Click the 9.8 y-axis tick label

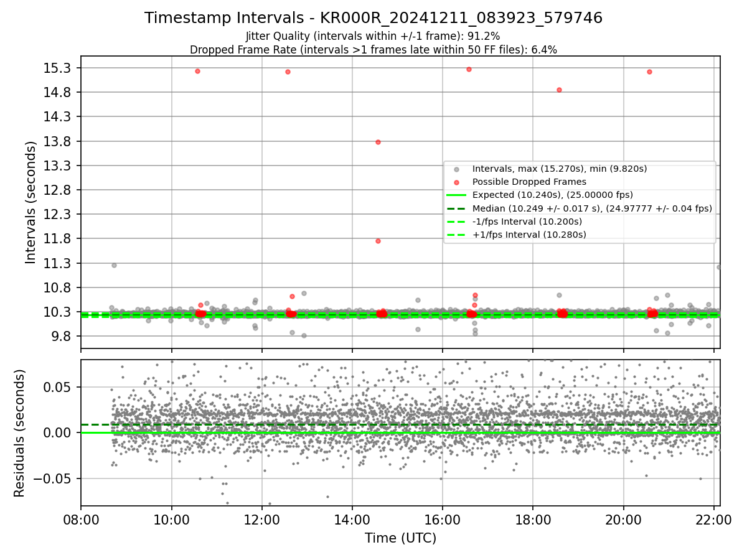(62, 336)
